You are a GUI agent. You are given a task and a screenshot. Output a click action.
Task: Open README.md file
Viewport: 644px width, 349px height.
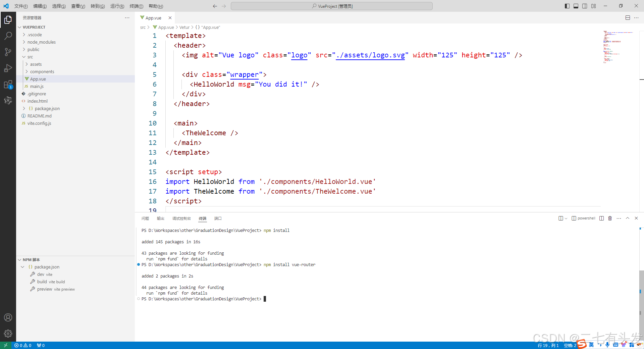(x=75, y=116)
